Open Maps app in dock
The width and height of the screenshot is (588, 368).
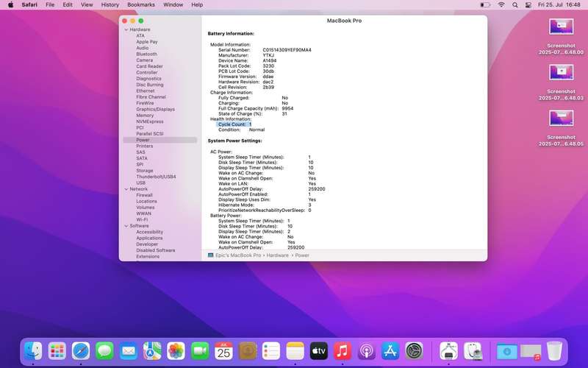152,352
